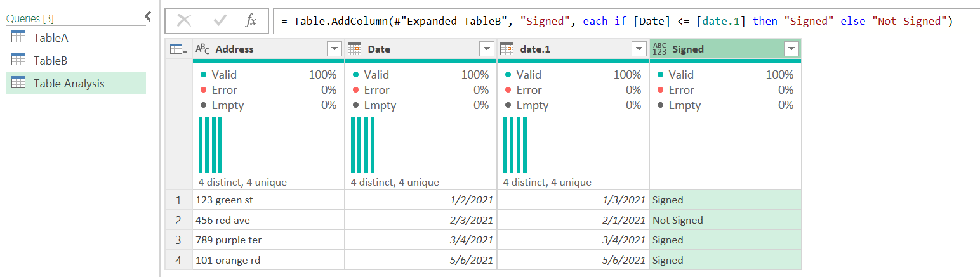Click the Signed cell in row 1

pos(725,200)
